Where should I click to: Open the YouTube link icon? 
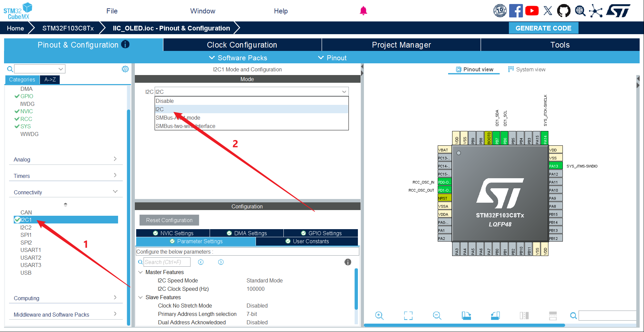532,11
